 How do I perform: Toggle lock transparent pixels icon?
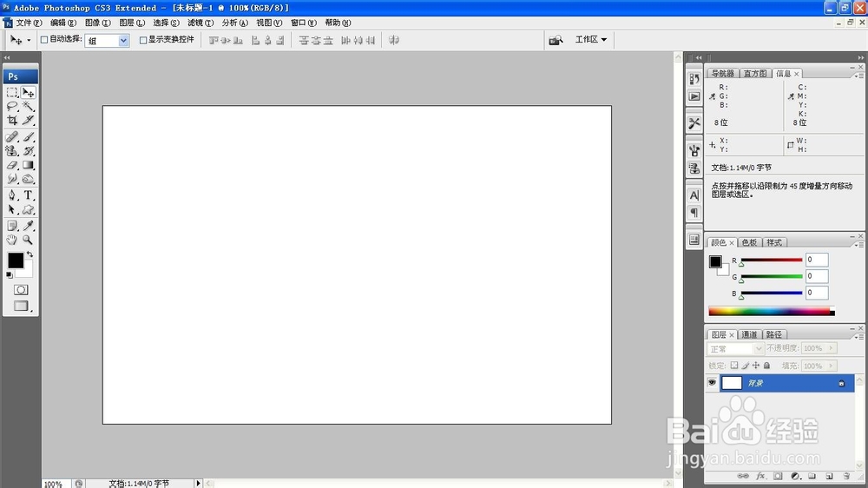coord(734,366)
